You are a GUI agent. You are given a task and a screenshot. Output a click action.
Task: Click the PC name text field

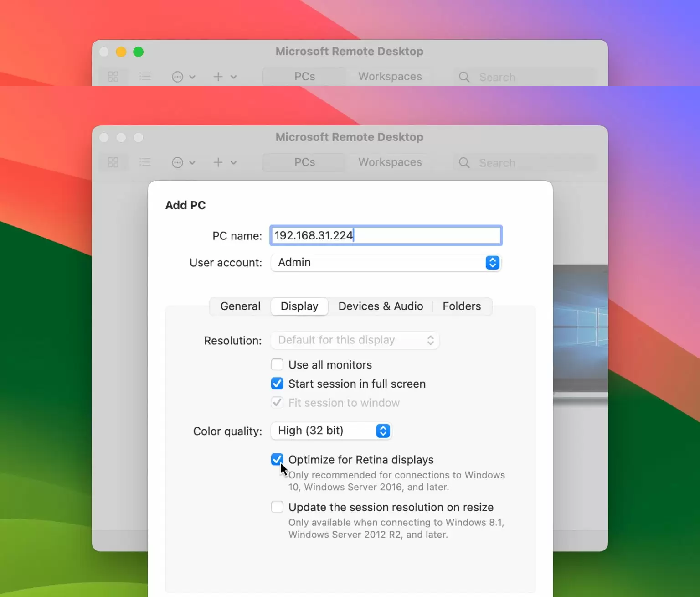coord(386,235)
